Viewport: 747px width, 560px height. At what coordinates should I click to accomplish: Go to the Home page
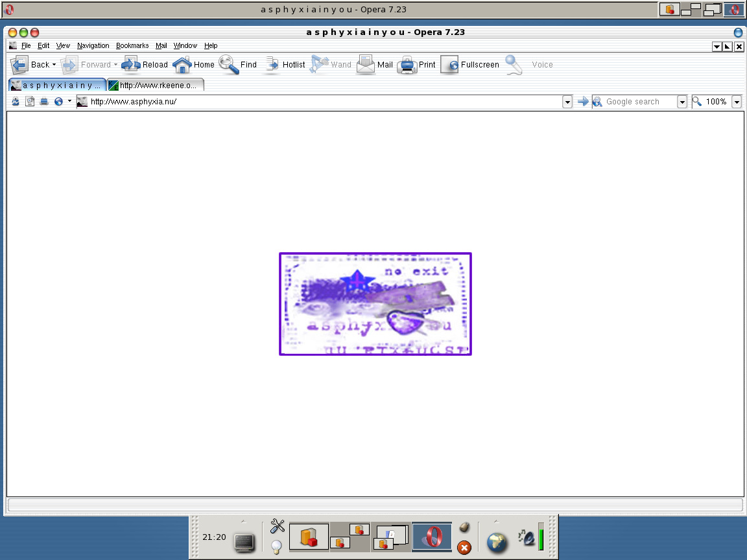[x=193, y=65]
